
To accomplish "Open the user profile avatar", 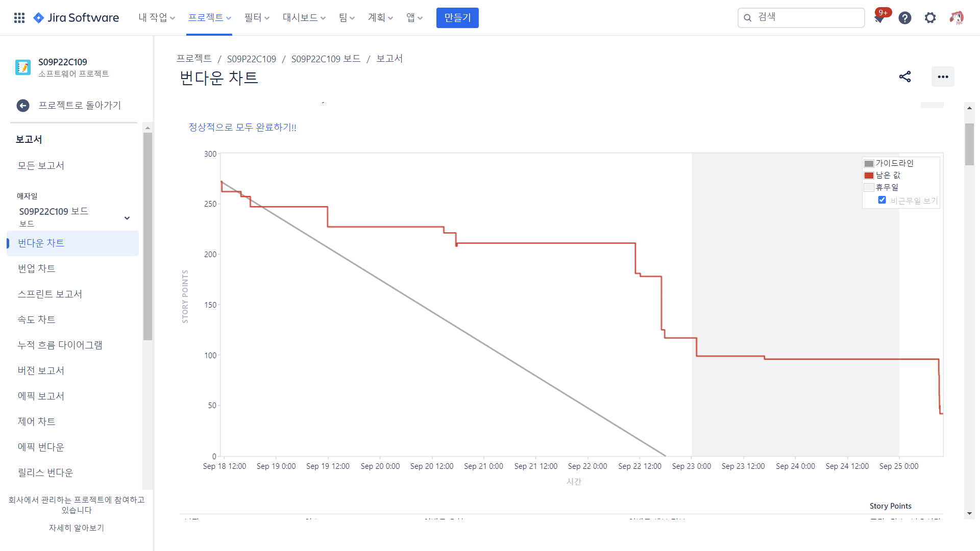I will tap(957, 18).
